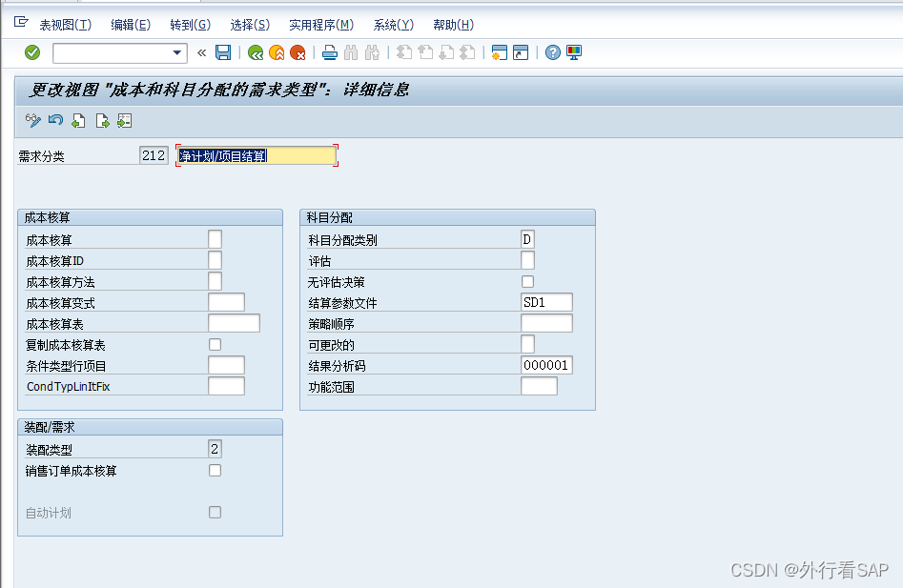This screenshot has height=588, width=903.
Task: Click the Previous Page icon
Action: 425,53
